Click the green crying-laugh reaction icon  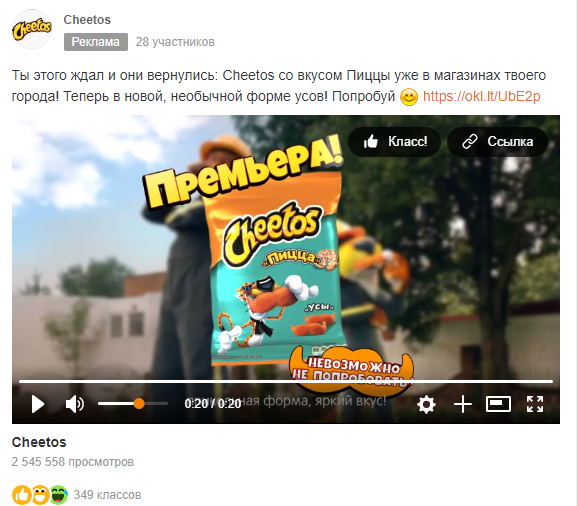59,495
